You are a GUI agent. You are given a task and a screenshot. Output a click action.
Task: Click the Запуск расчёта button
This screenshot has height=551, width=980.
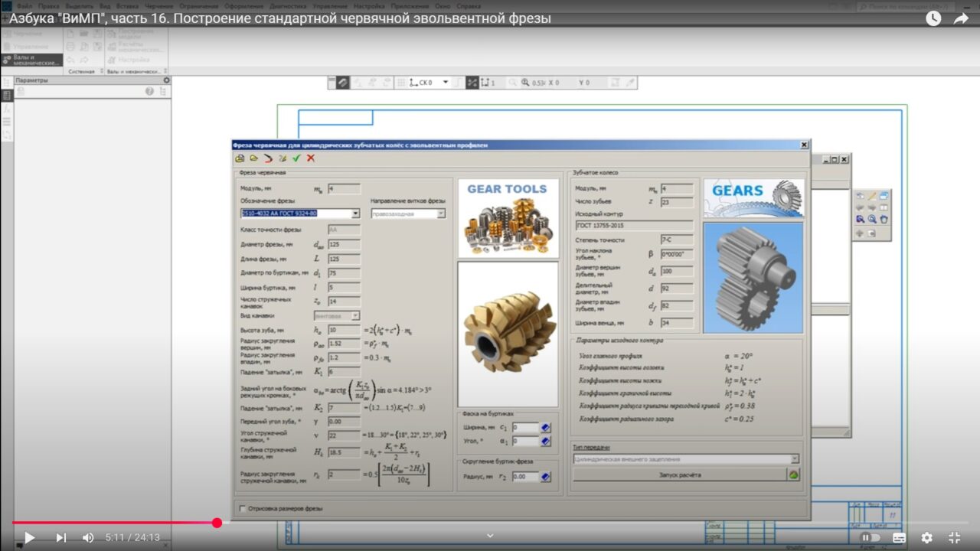pyautogui.click(x=680, y=474)
